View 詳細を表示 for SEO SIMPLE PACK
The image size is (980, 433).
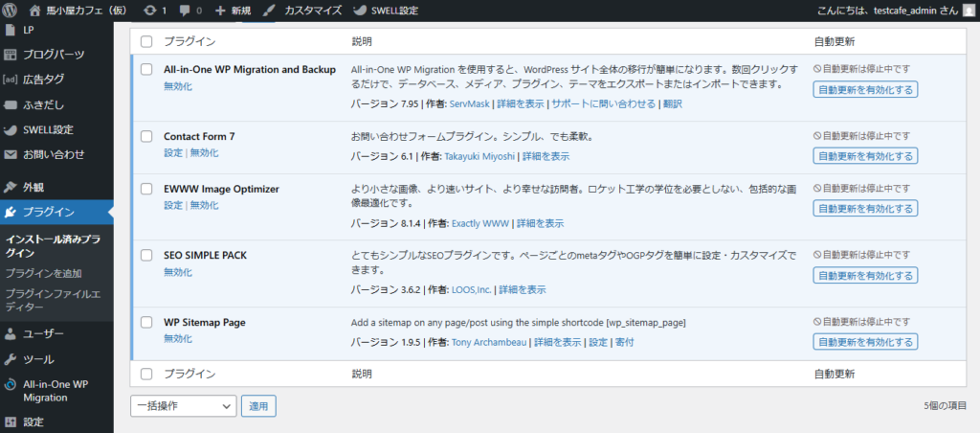tap(523, 289)
